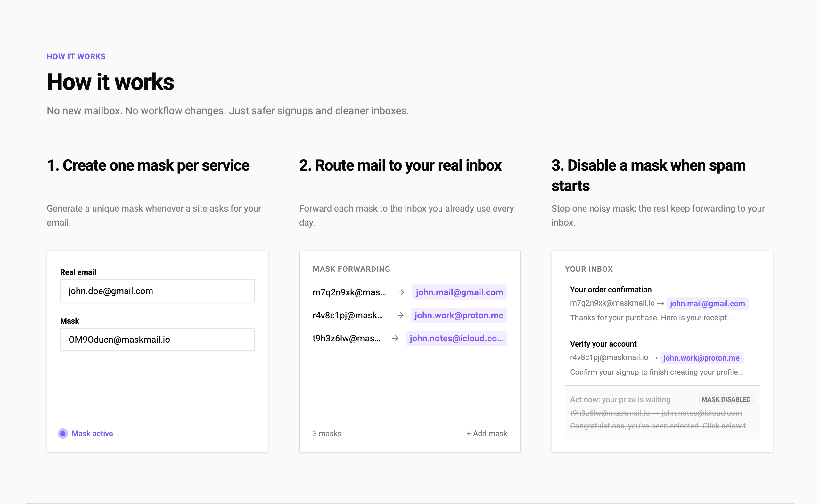Select the john.notes@icloud.co… forwarding chip
Viewport: 820px width, 504px height.
coord(456,338)
